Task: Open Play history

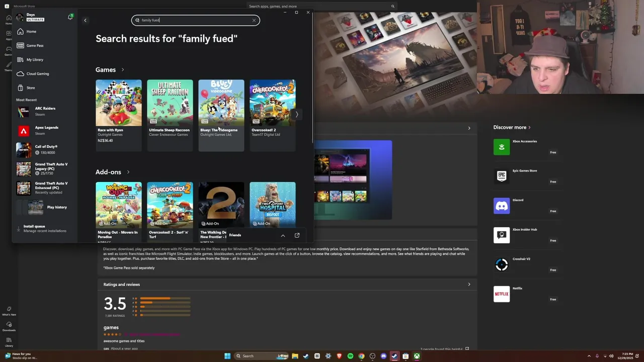Action: coord(44,207)
